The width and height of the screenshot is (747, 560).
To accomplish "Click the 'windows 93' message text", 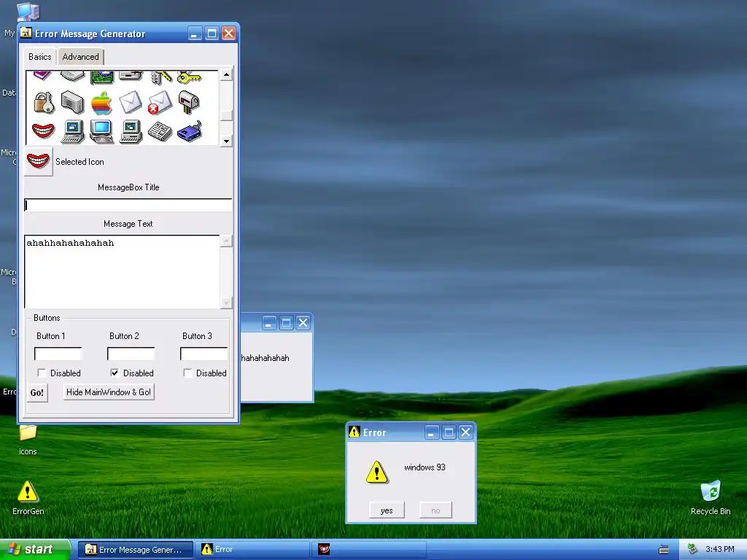I will (x=425, y=467).
